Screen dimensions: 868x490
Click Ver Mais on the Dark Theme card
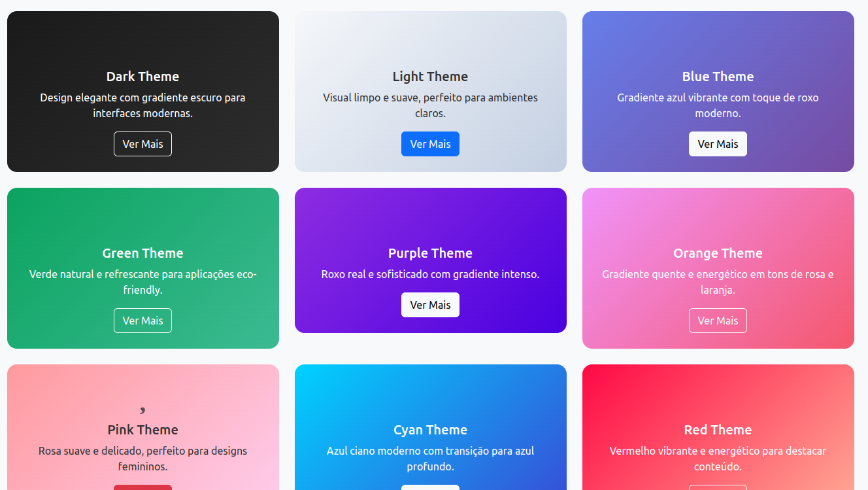click(142, 144)
